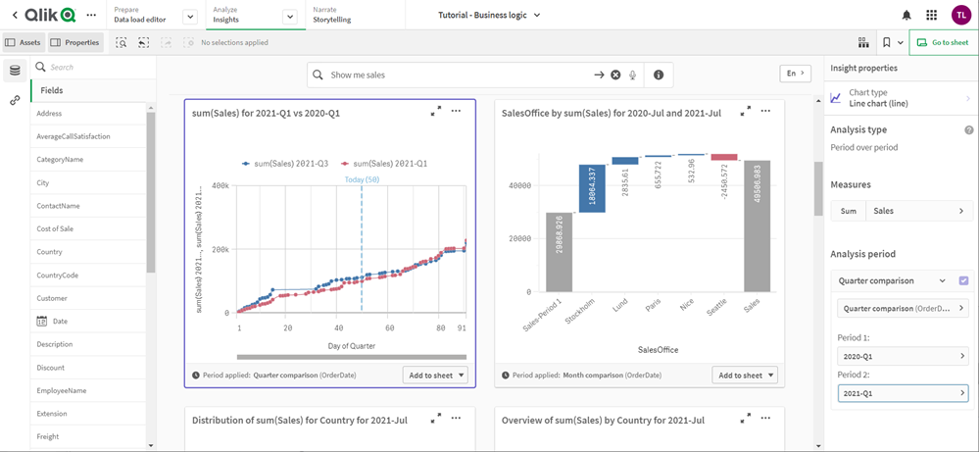Open the search info icon
This screenshot has height=452, width=980.
[659, 75]
